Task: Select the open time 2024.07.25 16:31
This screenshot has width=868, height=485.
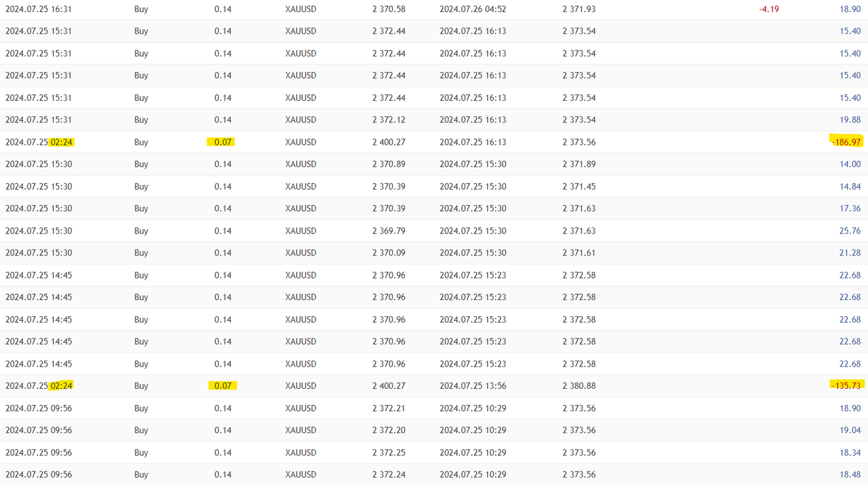Action: click(38, 9)
